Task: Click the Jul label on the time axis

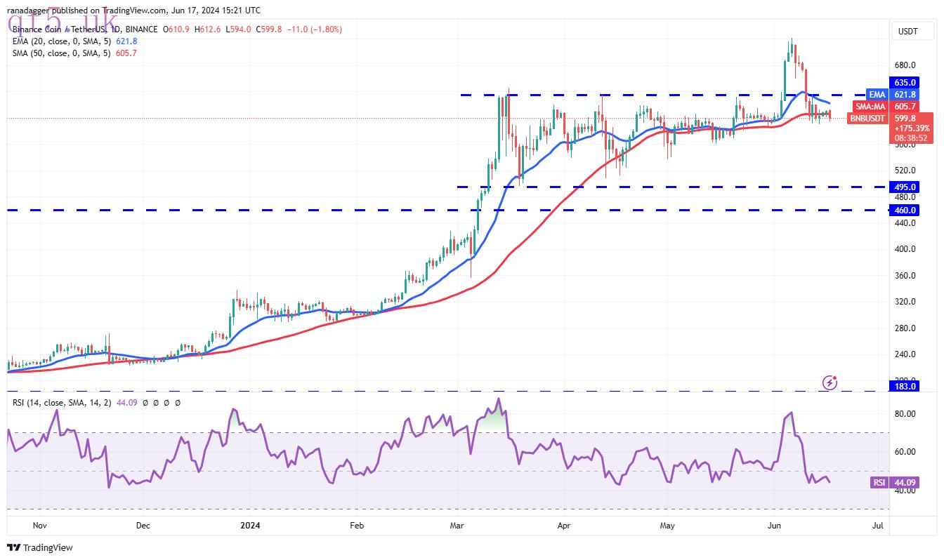Action: coord(877,524)
